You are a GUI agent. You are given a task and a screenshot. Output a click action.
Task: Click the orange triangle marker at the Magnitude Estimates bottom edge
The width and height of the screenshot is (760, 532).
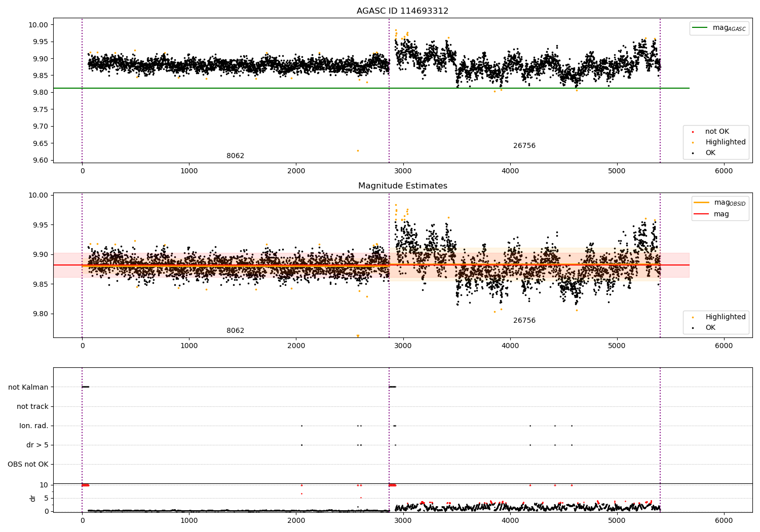click(x=358, y=336)
